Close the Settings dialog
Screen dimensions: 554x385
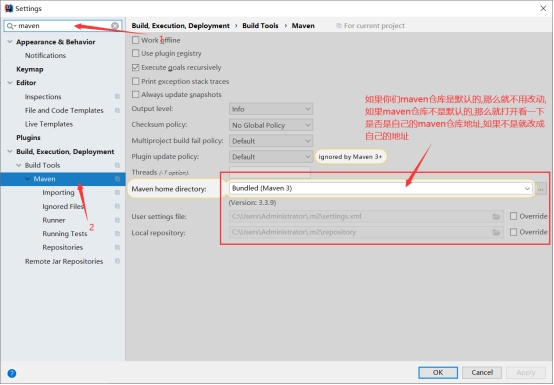[543, 8]
